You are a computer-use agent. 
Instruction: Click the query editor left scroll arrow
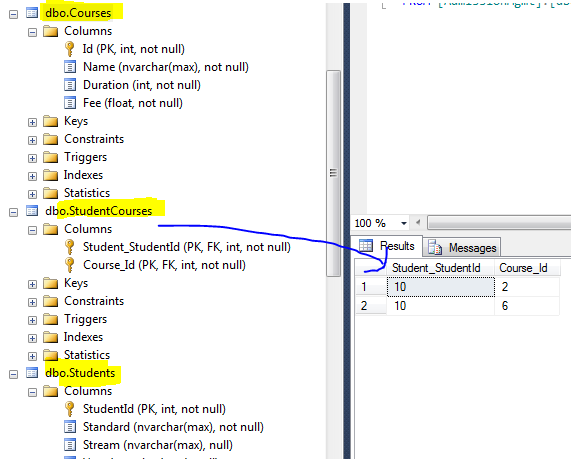(x=418, y=222)
